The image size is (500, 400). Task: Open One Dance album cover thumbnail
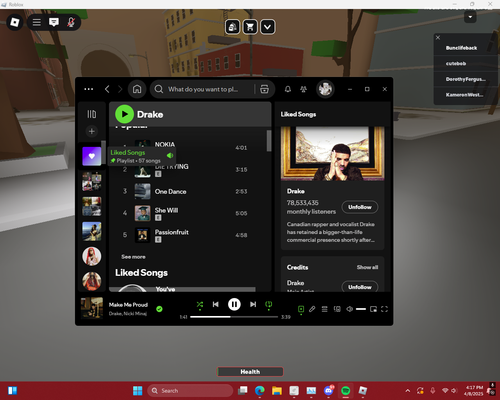pyautogui.click(x=142, y=191)
